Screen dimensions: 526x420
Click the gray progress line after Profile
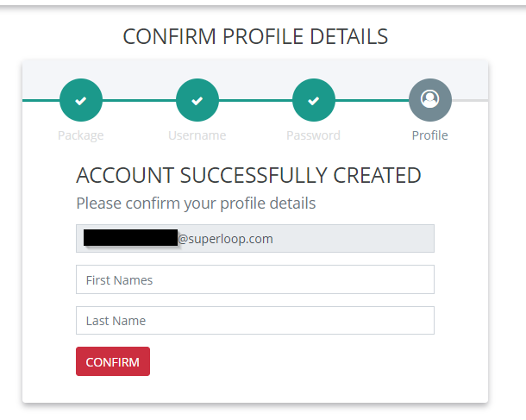pyautogui.click(x=470, y=101)
